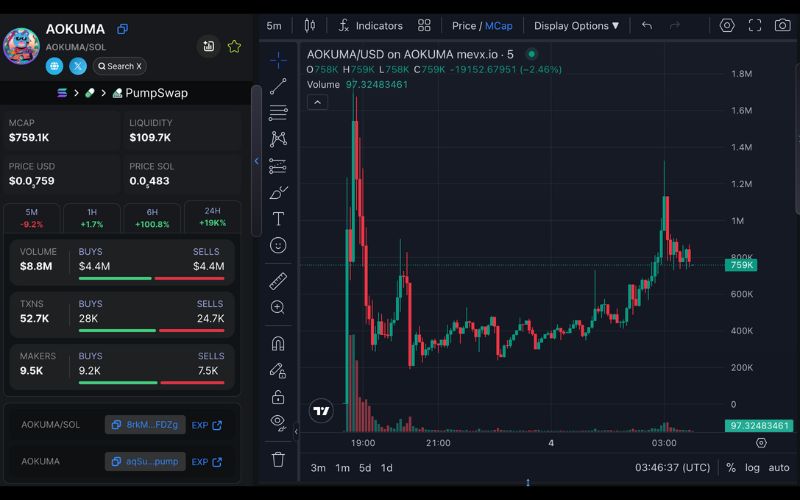Open the AOKUMA token avatar image
800x500 pixels.
tap(21, 46)
